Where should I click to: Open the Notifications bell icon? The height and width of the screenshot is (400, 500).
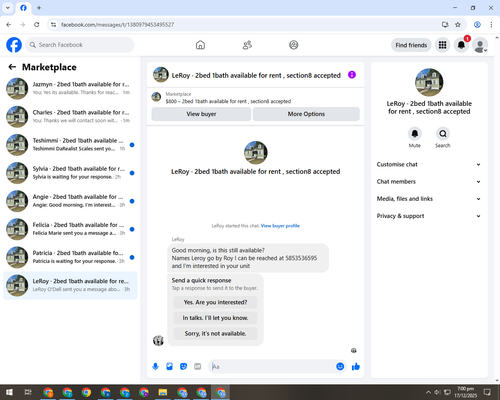tap(461, 45)
